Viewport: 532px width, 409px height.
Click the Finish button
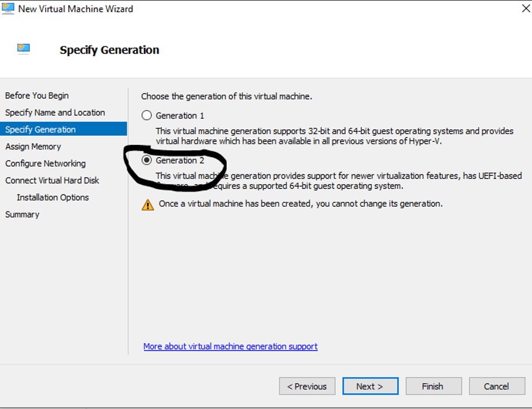433,386
